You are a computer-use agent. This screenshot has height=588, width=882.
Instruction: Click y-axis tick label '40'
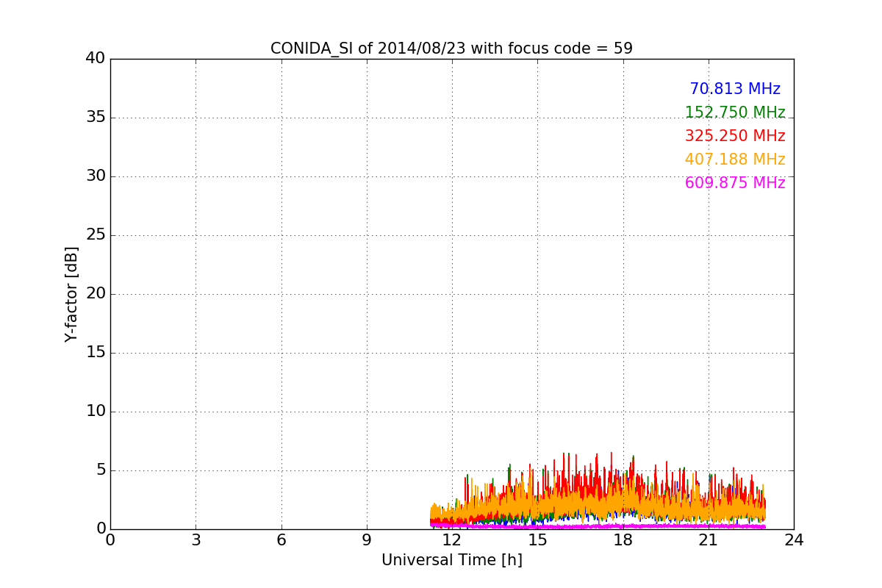(x=96, y=58)
